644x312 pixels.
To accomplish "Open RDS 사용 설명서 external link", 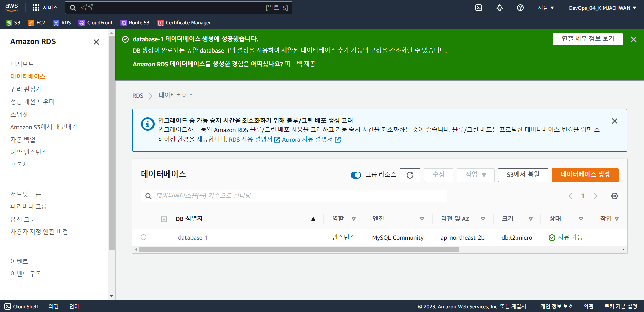I will [254, 139].
